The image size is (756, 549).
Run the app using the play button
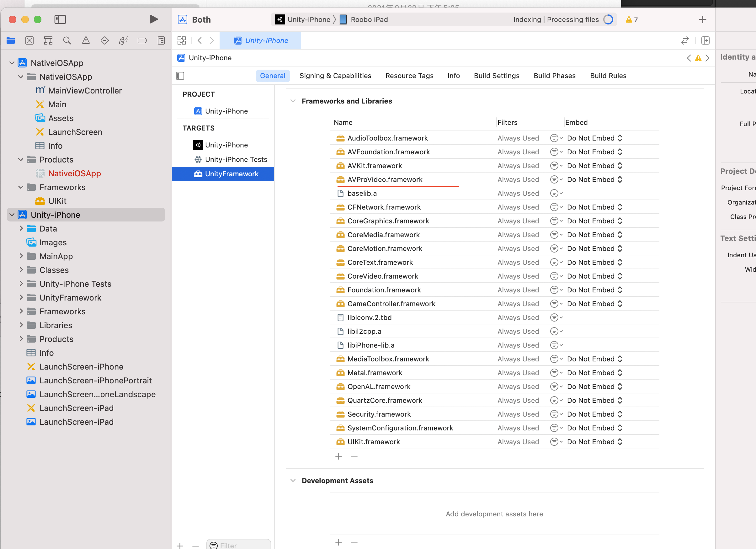pos(154,19)
